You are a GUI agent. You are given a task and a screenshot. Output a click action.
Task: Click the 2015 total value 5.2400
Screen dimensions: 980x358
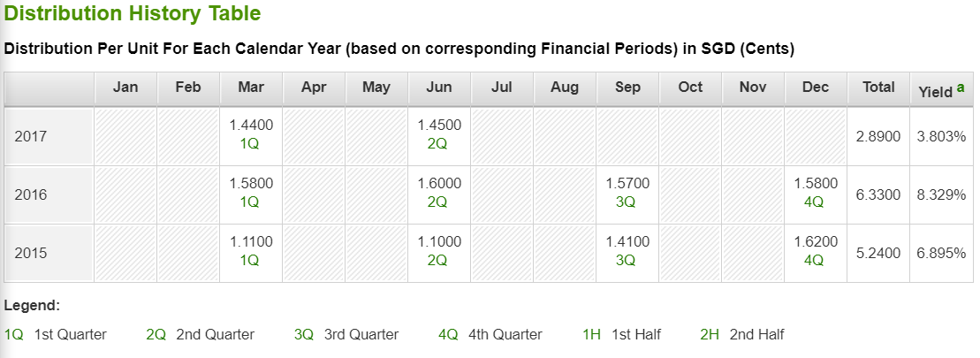pos(878,253)
